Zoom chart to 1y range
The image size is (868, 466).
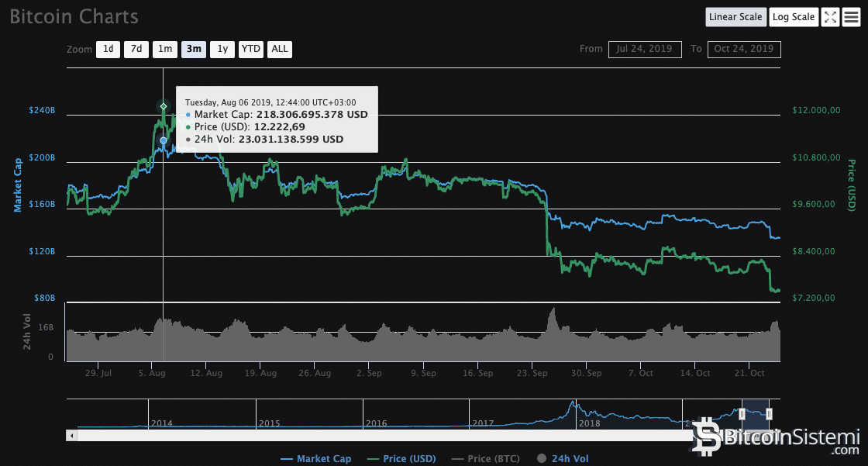coord(222,50)
